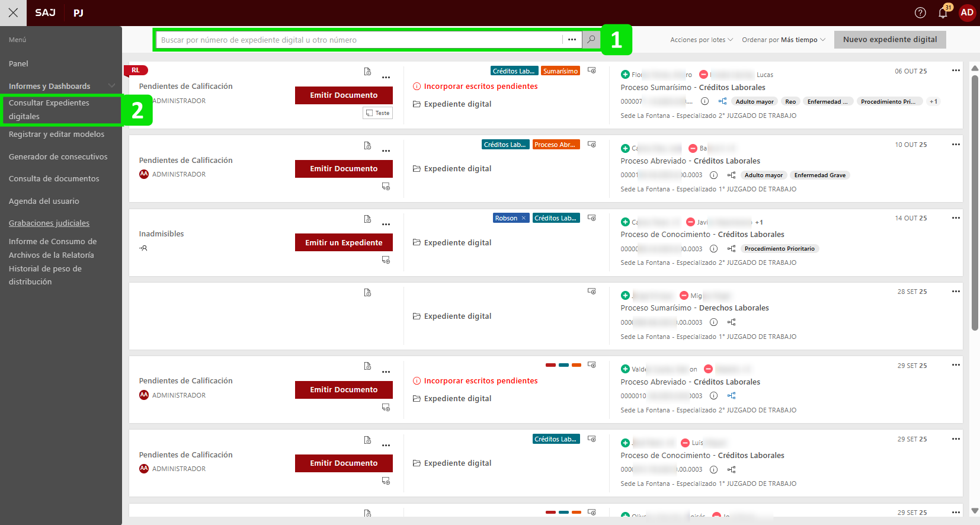The image size is (980, 525).
Task: Close the side menu with X icon
Action: click(x=13, y=12)
